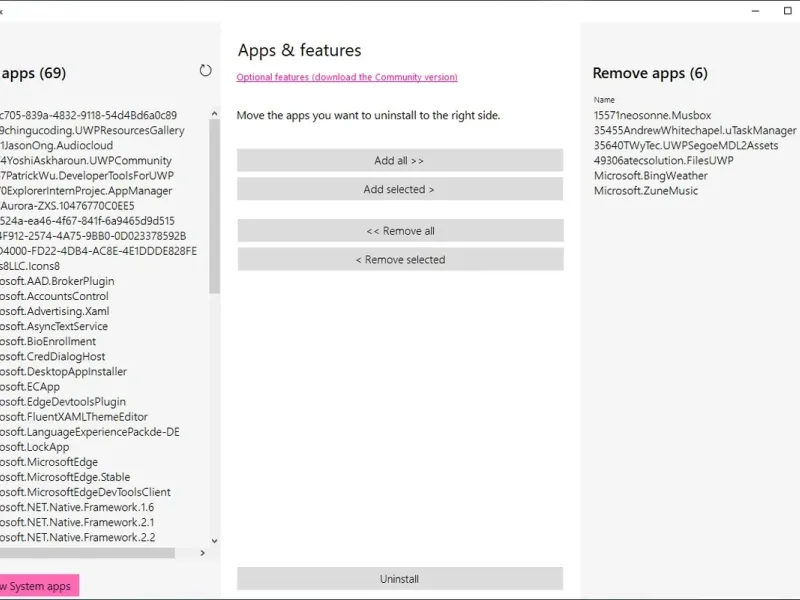This screenshot has width=800, height=600.
Task: Click the apps list scroll-down arrow
Action: click(214, 541)
